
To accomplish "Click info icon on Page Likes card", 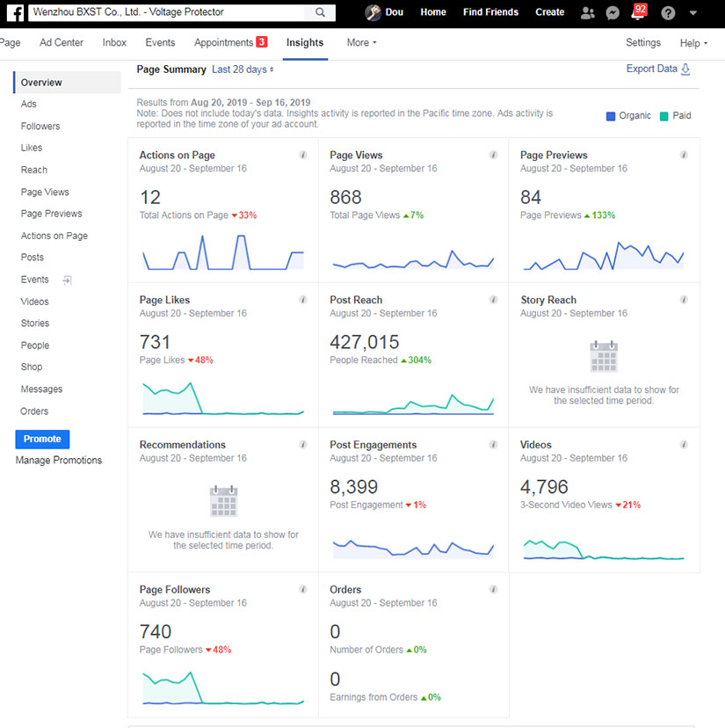I will pos(303,300).
